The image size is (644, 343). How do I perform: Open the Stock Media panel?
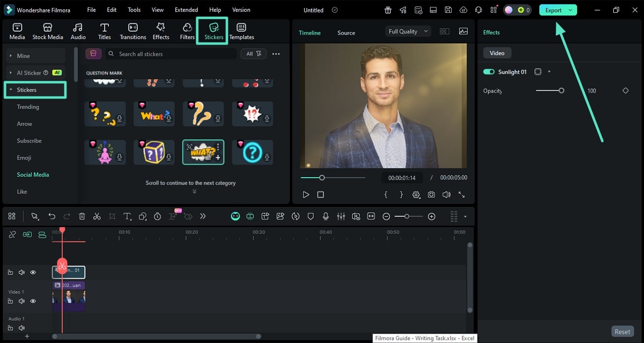tap(48, 30)
